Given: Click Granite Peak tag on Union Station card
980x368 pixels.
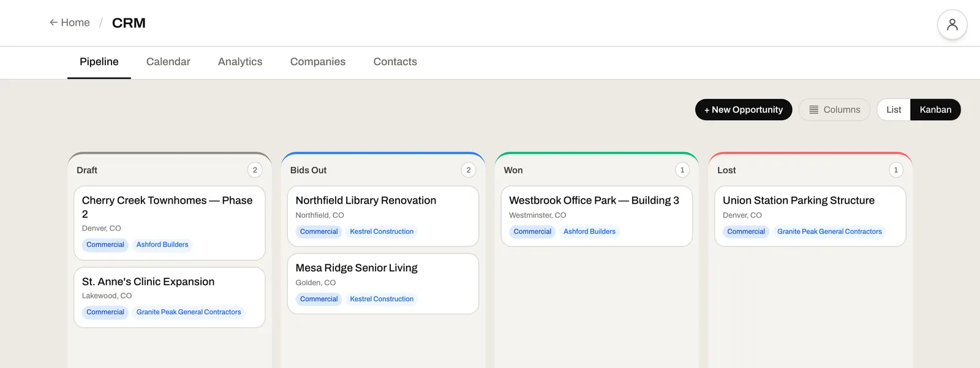Looking at the screenshot, I should (829, 232).
